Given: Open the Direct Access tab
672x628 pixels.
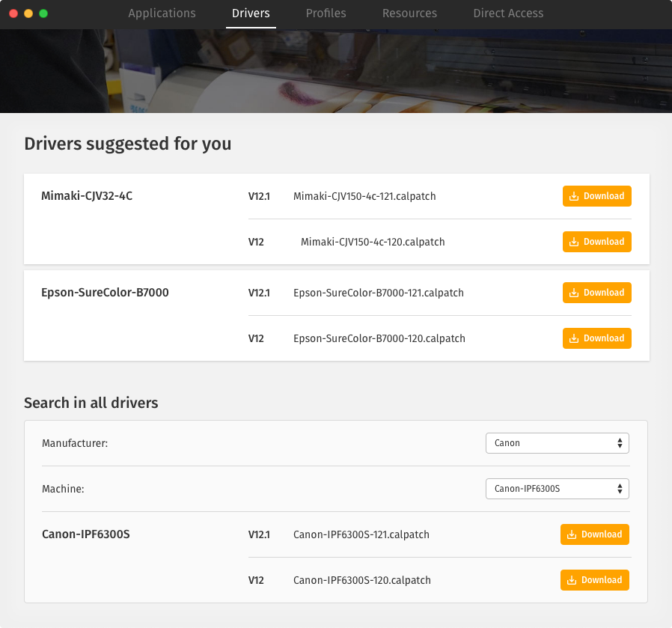Looking at the screenshot, I should pyautogui.click(x=508, y=13).
